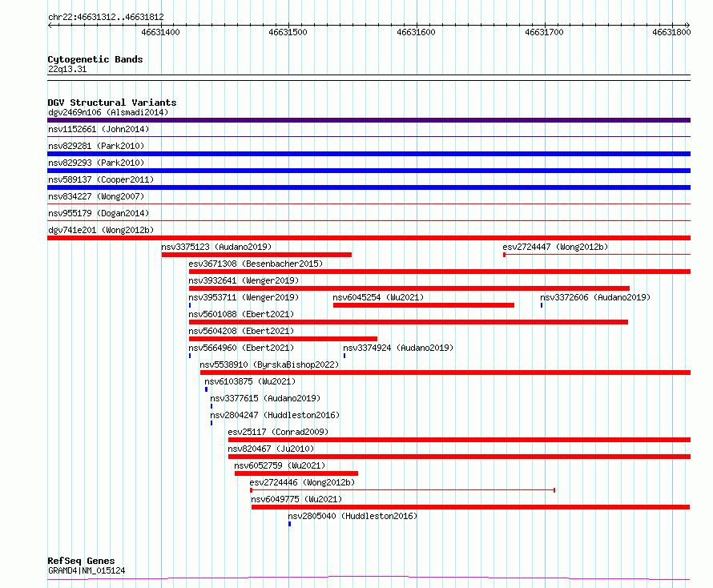Click the 46631800 ruler tick label
713x588 pixels.
[671, 32]
